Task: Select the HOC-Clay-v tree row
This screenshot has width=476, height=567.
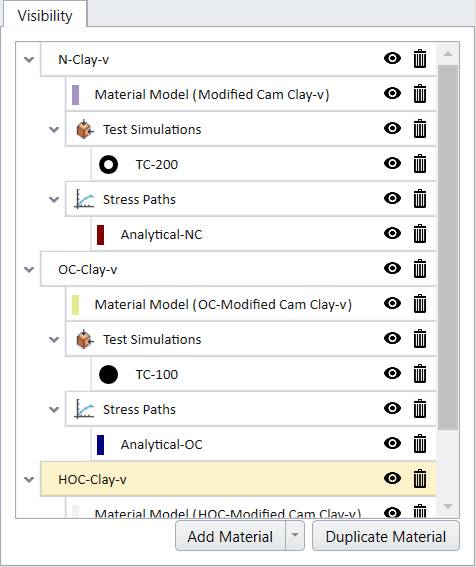Action: tap(238, 479)
